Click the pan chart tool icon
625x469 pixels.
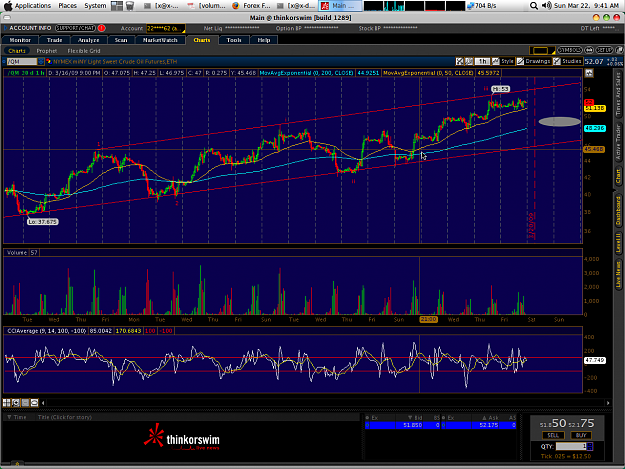(x=469, y=61)
